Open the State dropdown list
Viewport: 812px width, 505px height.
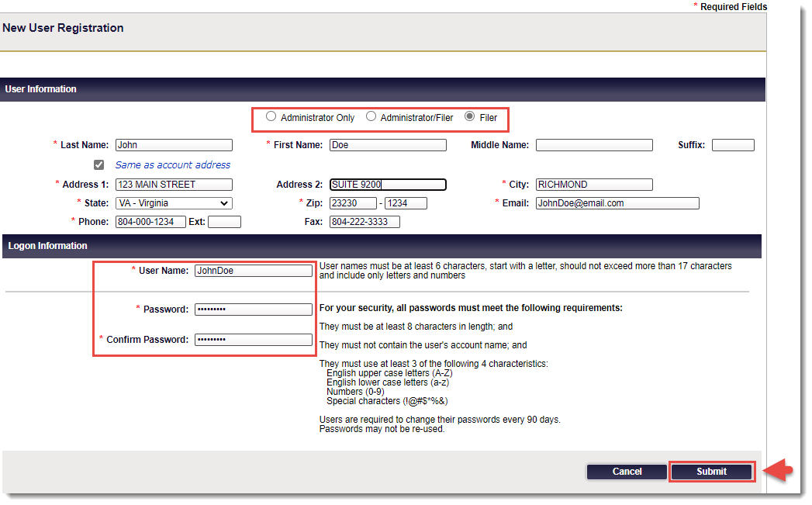click(x=173, y=203)
